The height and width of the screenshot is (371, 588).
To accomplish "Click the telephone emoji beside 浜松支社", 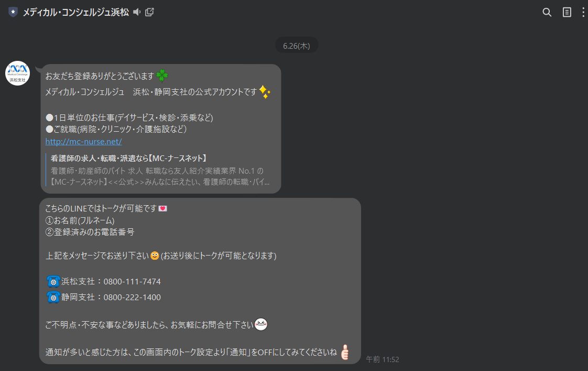I will pyautogui.click(x=53, y=281).
